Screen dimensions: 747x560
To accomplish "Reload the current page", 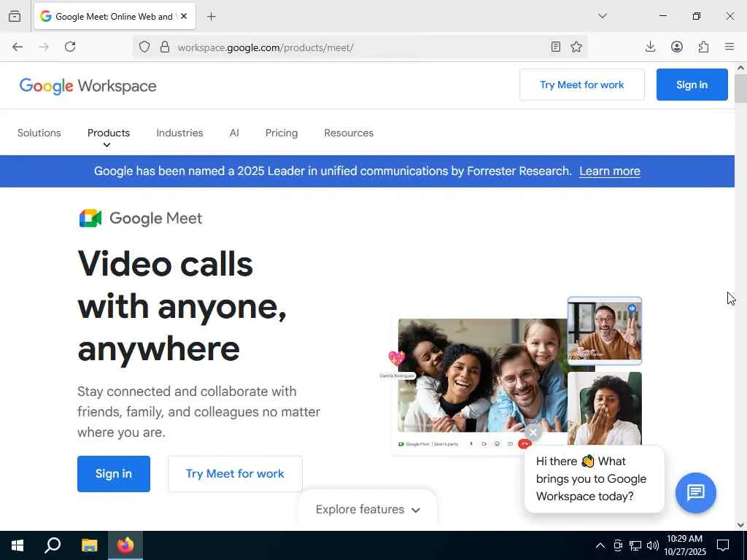I will pos(70,47).
